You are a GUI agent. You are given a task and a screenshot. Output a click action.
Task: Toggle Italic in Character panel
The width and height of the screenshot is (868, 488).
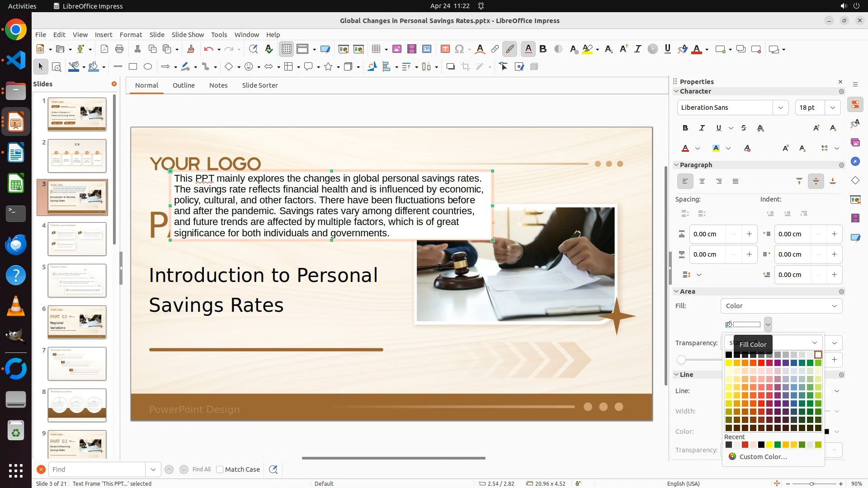(x=702, y=128)
